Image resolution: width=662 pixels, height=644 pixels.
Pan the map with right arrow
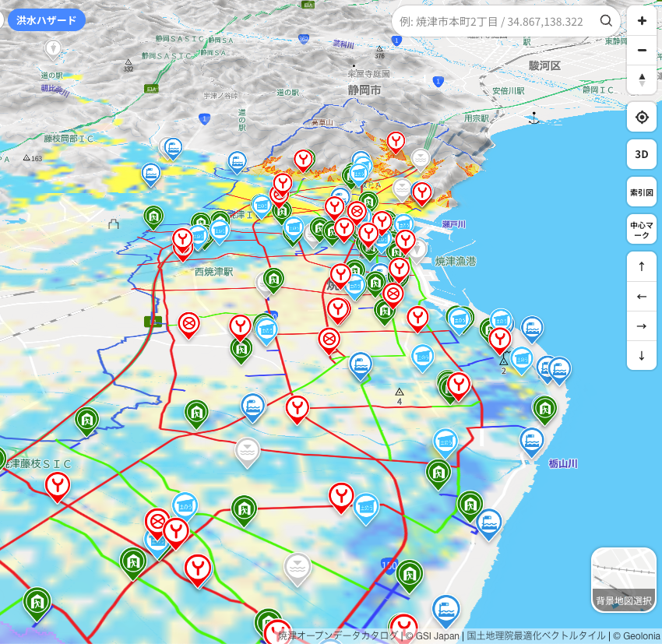641,326
